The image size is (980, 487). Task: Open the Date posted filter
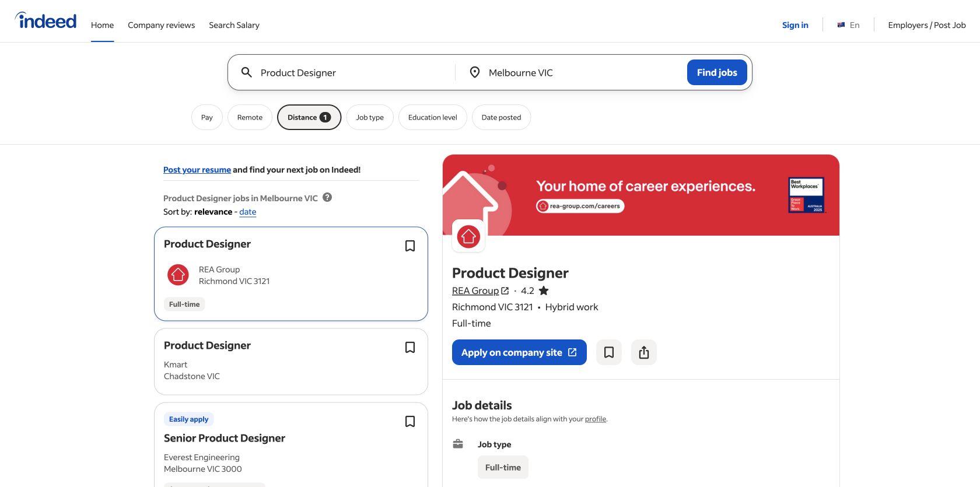point(501,117)
